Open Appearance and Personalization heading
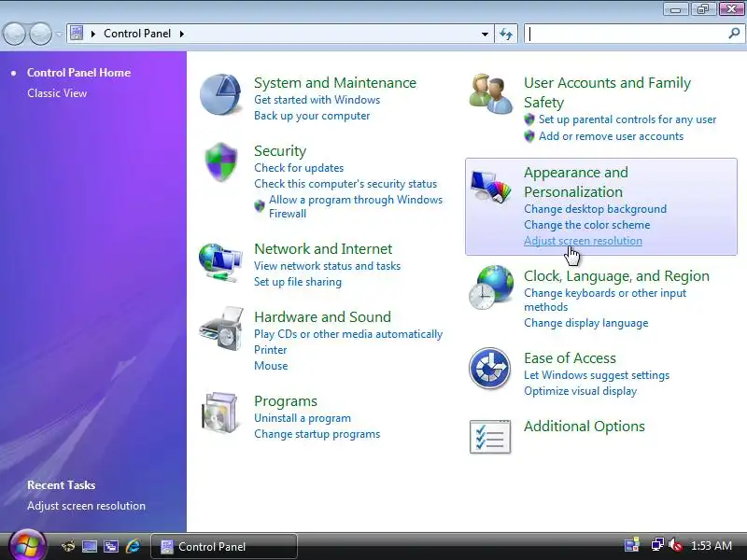 click(576, 182)
